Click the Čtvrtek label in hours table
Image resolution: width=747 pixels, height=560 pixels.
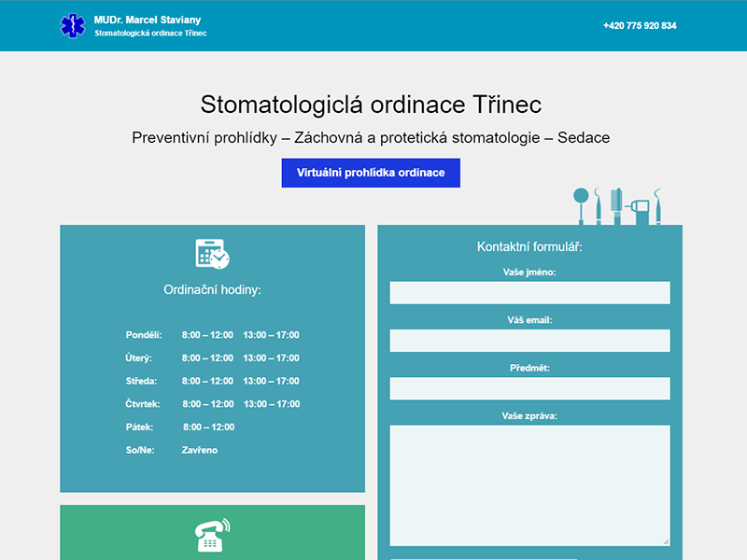(x=143, y=404)
